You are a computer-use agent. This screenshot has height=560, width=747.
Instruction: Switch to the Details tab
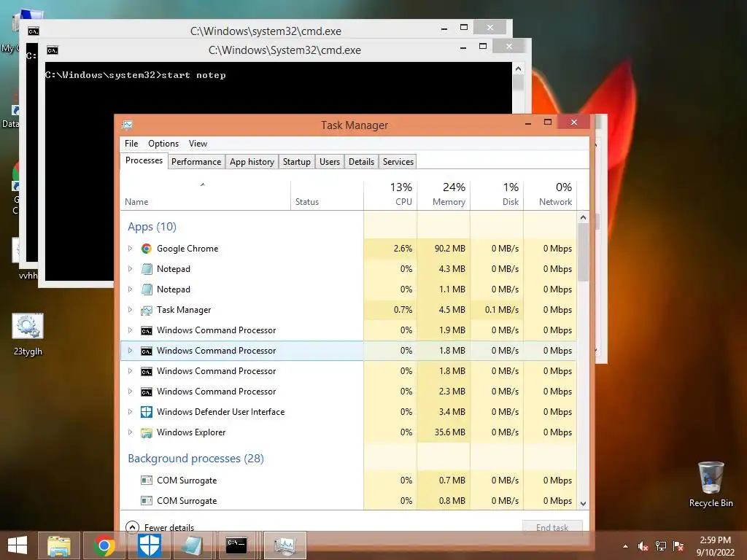click(362, 161)
